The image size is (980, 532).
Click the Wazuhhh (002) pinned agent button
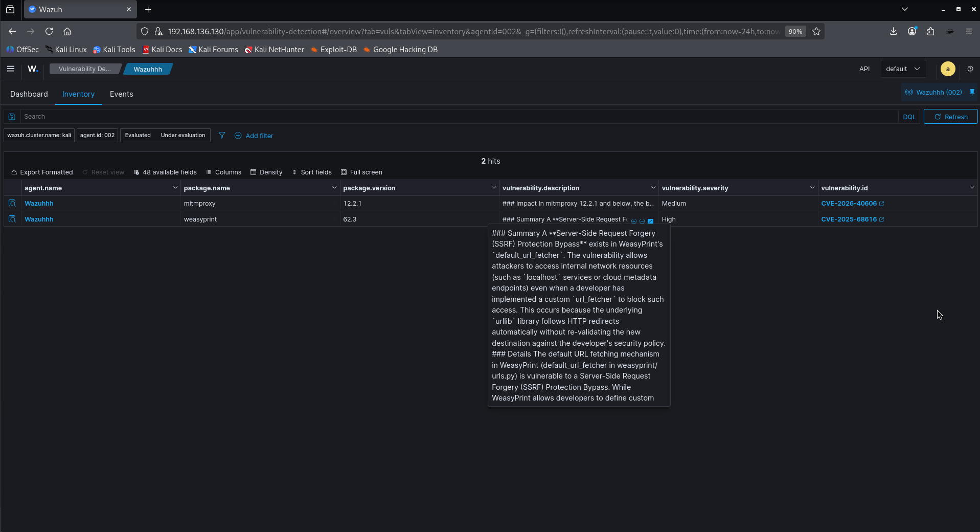pos(933,93)
